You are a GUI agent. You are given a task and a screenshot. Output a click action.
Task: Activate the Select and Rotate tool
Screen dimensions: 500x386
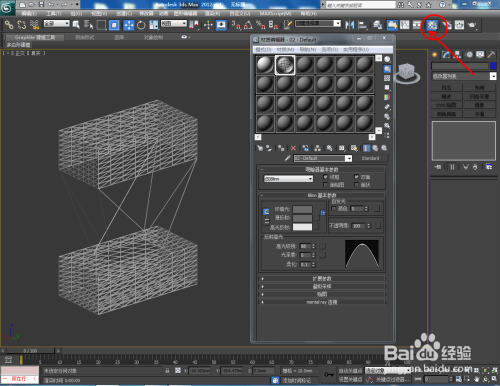[x=141, y=25]
